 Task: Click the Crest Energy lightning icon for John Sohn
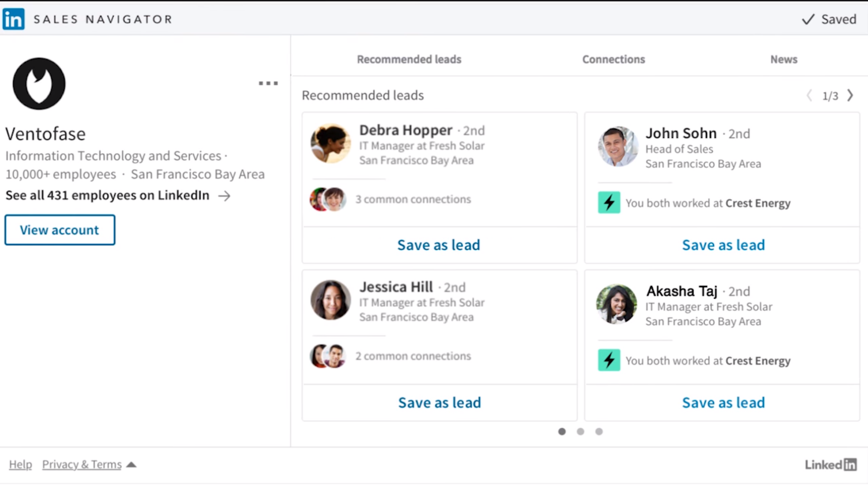609,203
